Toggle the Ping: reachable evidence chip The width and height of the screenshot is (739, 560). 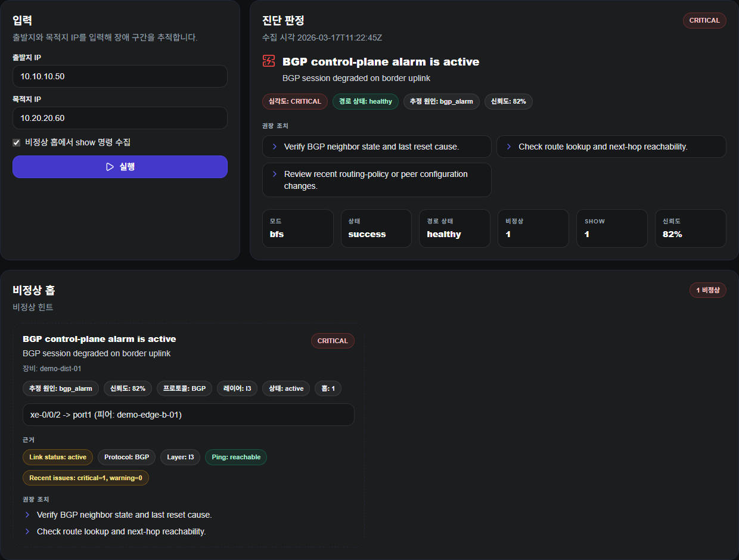(x=235, y=457)
